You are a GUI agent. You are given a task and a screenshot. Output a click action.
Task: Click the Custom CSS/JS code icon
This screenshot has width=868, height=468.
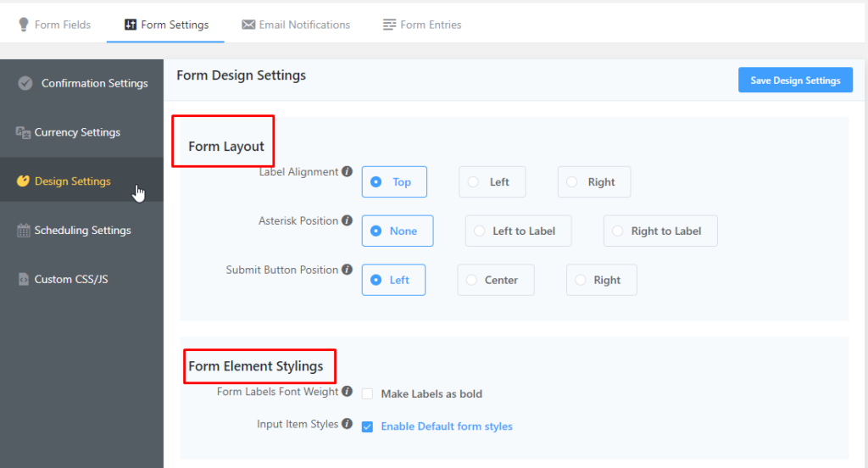[24, 280]
